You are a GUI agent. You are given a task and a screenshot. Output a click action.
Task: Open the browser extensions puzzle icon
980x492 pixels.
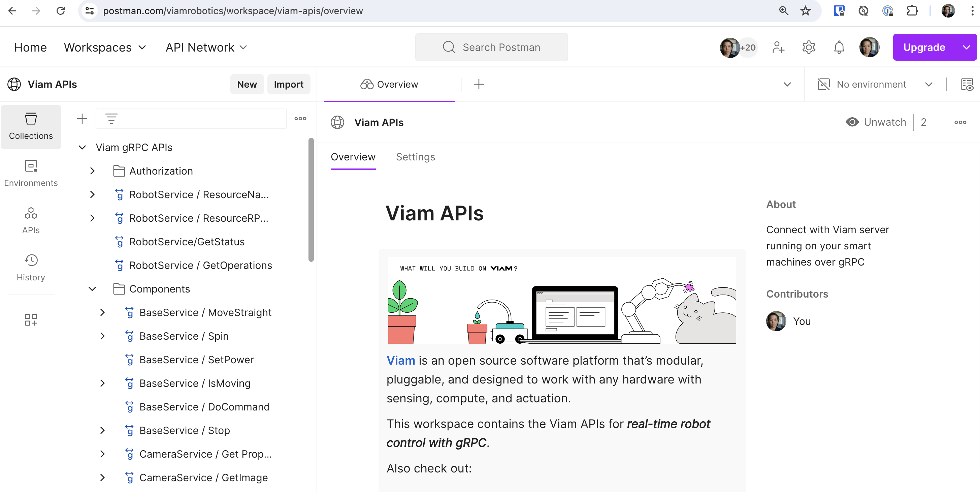pyautogui.click(x=912, y=11)
